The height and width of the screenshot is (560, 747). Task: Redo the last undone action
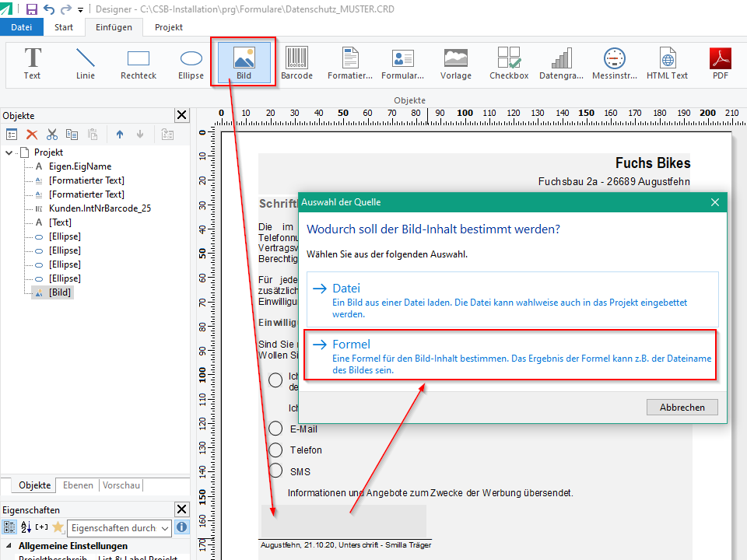coord(65,9)
